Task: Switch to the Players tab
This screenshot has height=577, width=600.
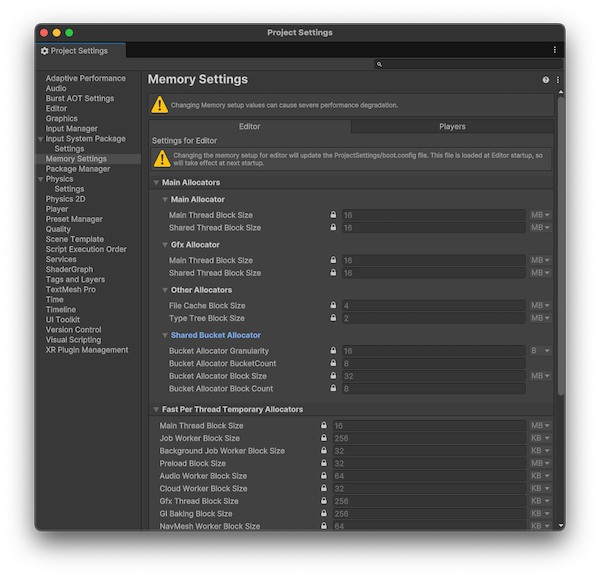Action: click(452, 127)
